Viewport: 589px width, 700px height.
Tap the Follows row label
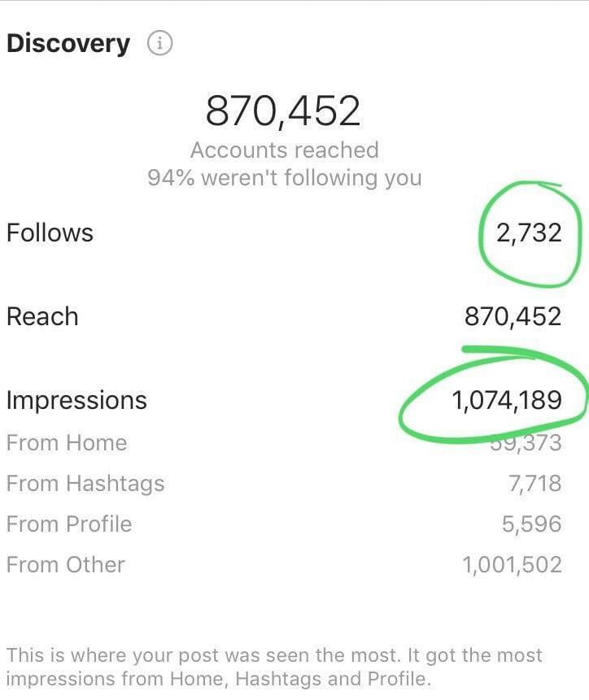(x=50, y=233)
